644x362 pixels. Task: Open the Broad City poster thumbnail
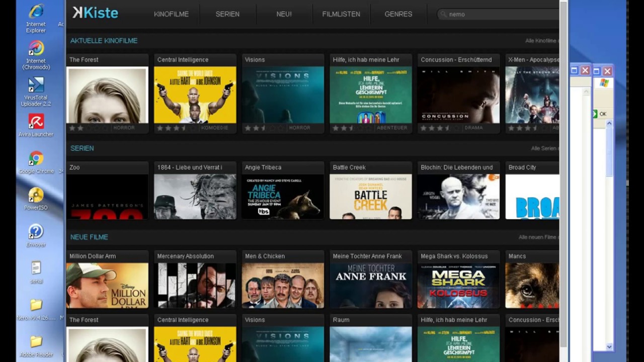coord(532,197)
